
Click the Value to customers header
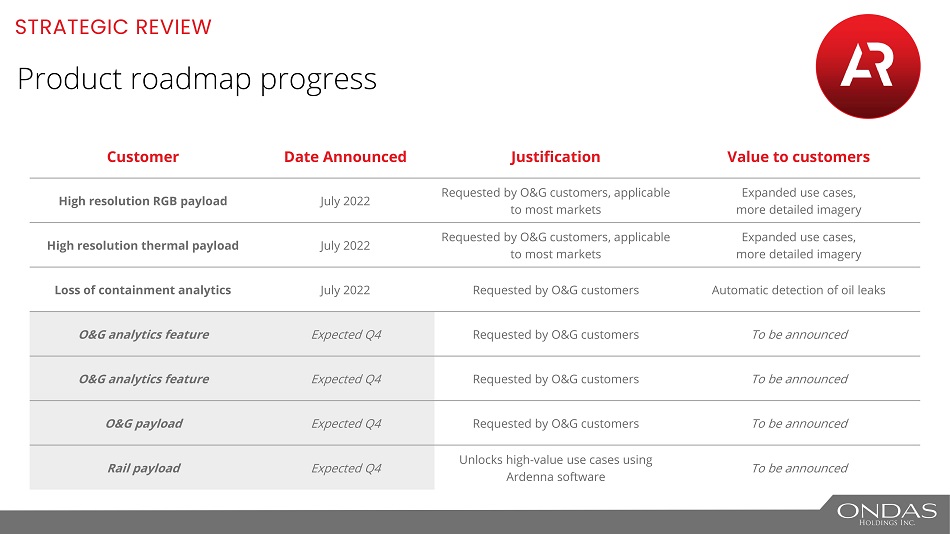tap(798, 157)
